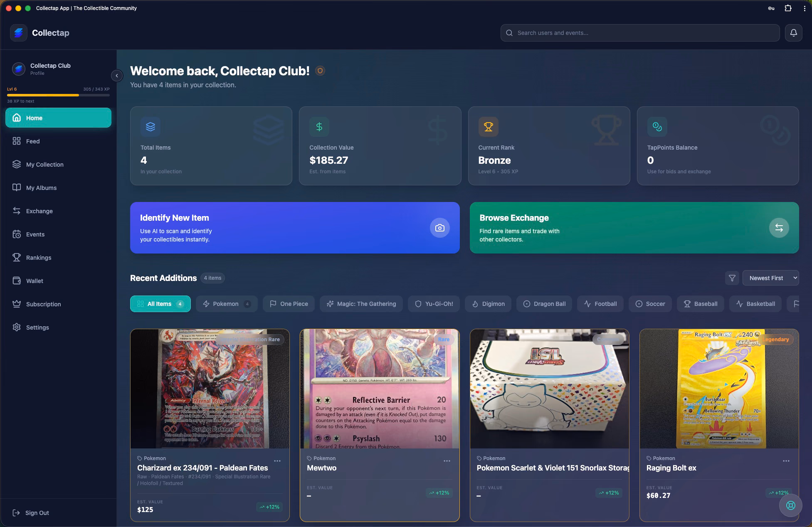Filter Recent Additions by Pokemon
The image size is (812, 527).
[x=227, y=304]
